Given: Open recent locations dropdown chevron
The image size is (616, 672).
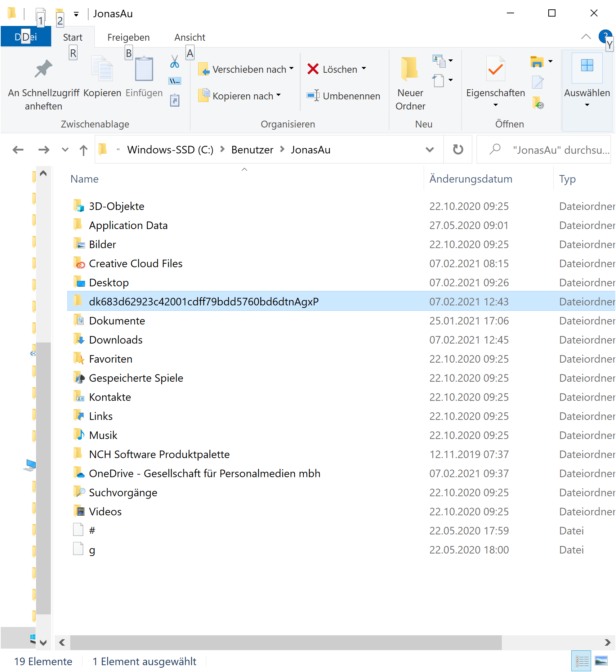Looking at the screenshot, I should pos(65,149).
